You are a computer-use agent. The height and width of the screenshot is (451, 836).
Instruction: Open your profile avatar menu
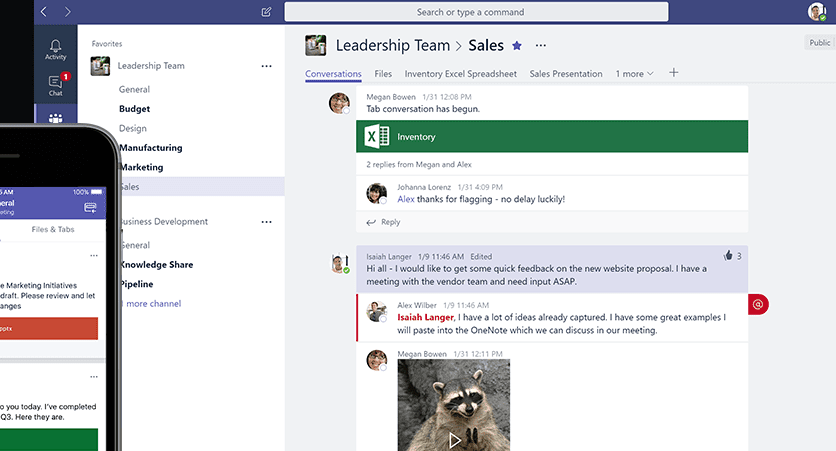coord(816,12)
